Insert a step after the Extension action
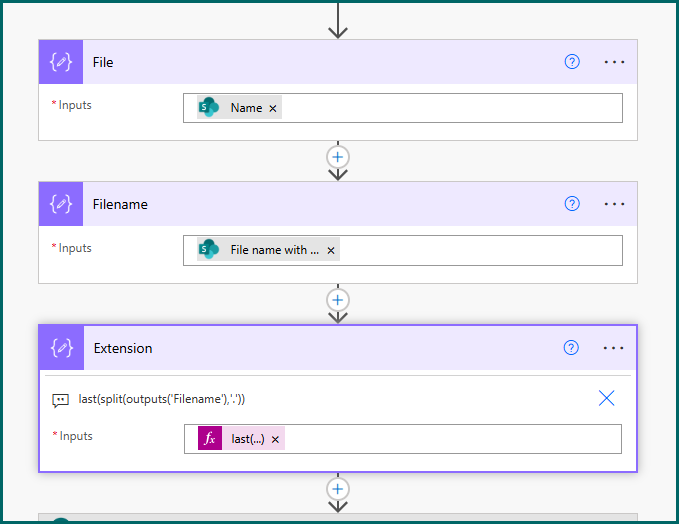This screenshot has height=524, width=679. point(338,489)
